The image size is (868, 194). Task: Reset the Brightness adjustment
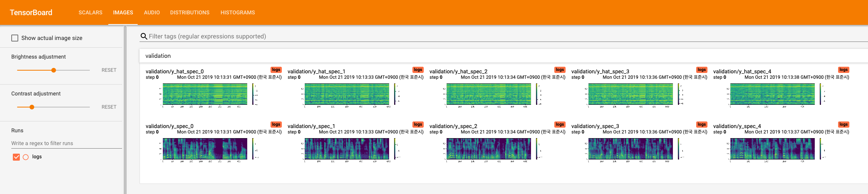coord(109,70)
